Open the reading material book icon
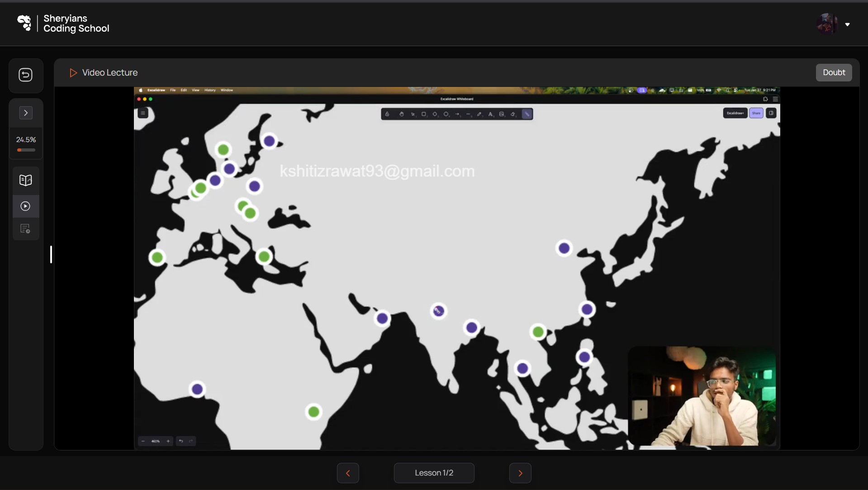 (26, 180)
